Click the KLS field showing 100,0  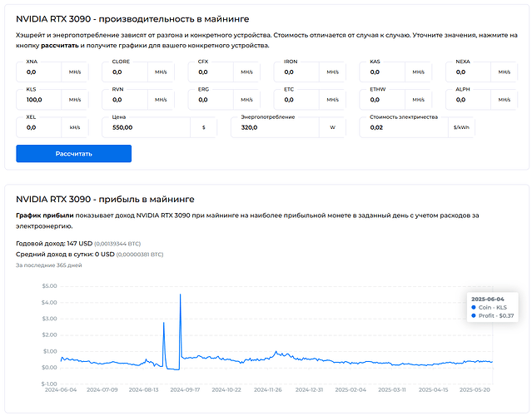38,100
